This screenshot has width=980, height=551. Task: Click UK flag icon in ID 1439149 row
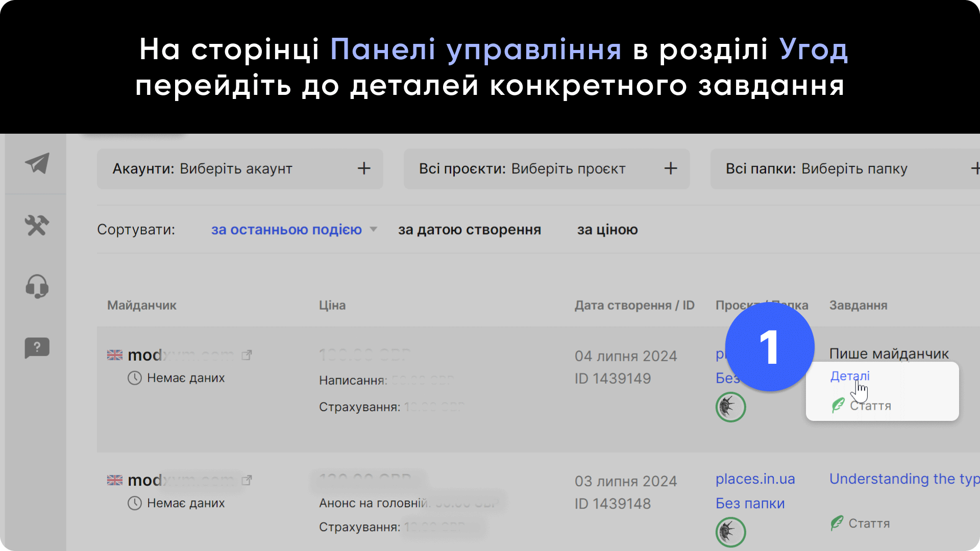115,355
